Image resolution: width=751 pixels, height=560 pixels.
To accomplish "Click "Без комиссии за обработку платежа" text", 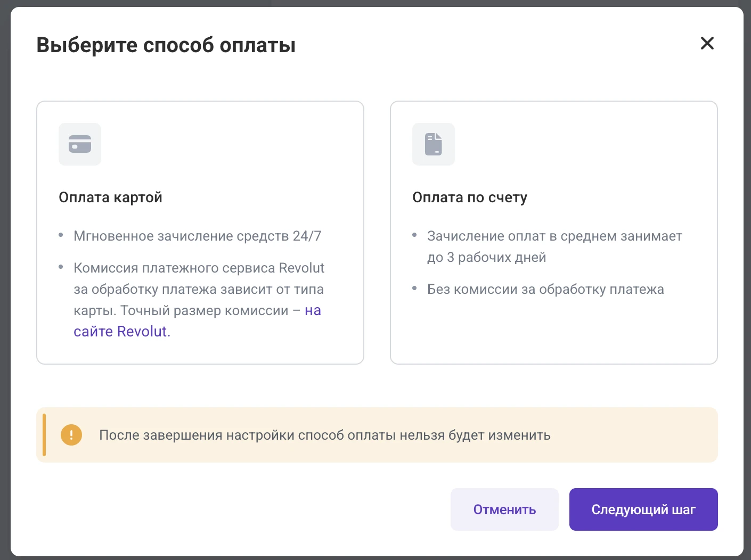I will pos(545,289).
